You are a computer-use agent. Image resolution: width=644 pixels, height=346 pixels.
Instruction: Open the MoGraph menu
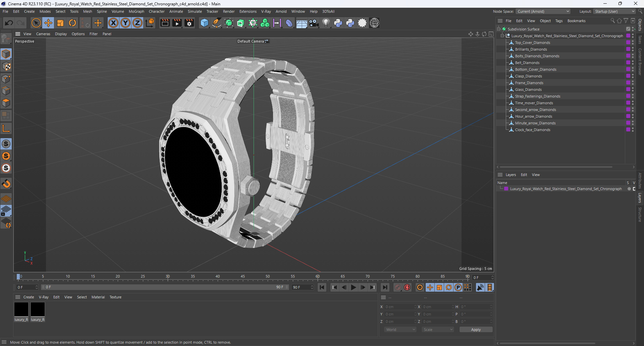(x=137, y=11)
